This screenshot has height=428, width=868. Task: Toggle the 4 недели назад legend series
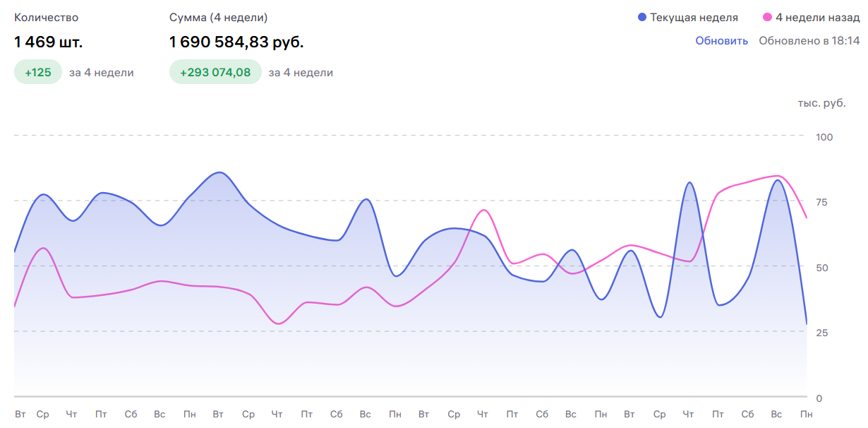tap(811, 18)
